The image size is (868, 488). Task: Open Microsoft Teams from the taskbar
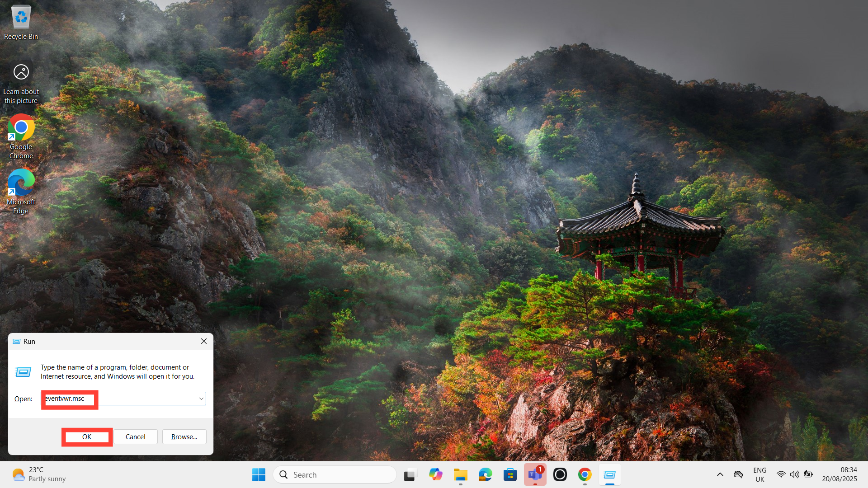[535, 474]
